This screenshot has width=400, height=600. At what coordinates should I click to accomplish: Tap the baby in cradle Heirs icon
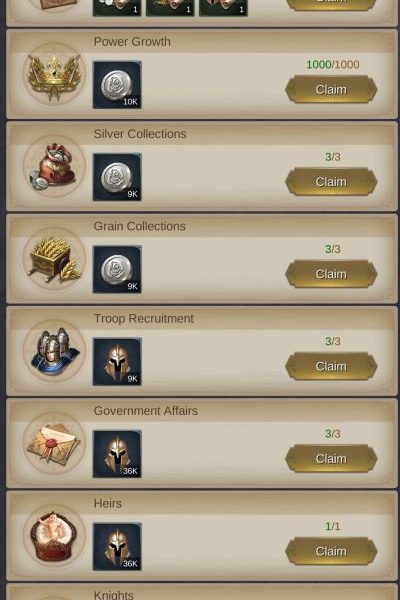point(54,536)
